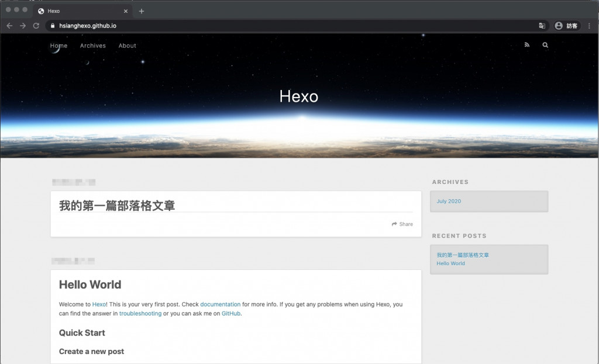Screen dimensions: 599x364
Task: Click the date above Hello World post
Action: pos(73,261)
